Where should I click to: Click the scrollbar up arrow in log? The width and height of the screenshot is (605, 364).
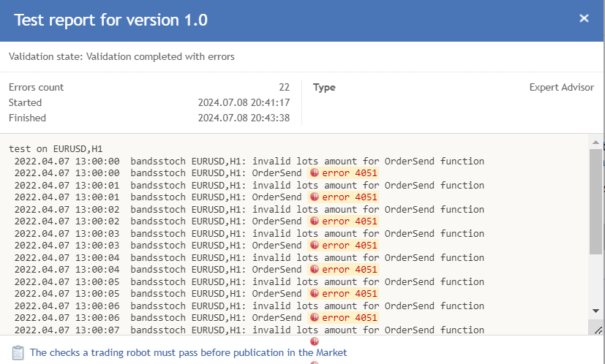click(x=595, y=143)
